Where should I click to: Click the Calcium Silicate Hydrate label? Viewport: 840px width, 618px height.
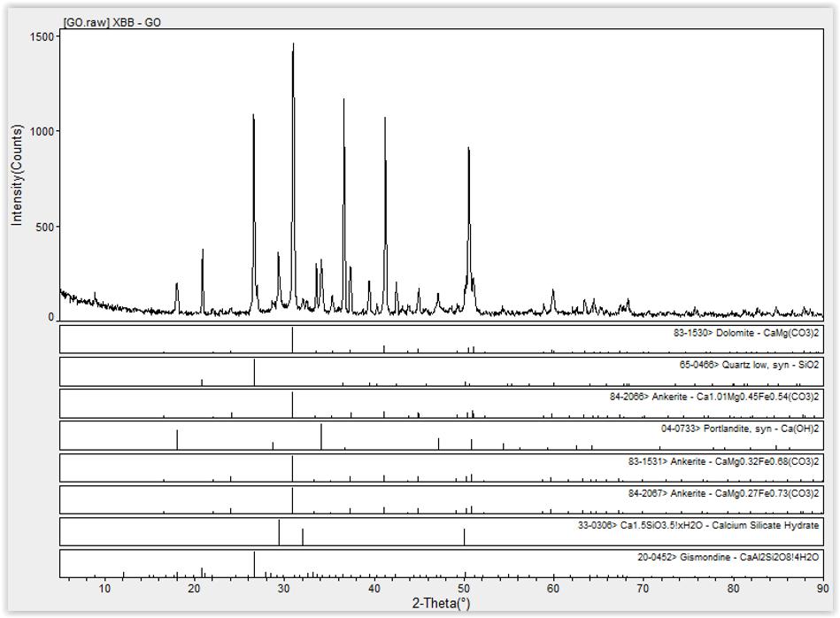pyautogui.click(x=698, y=525)
